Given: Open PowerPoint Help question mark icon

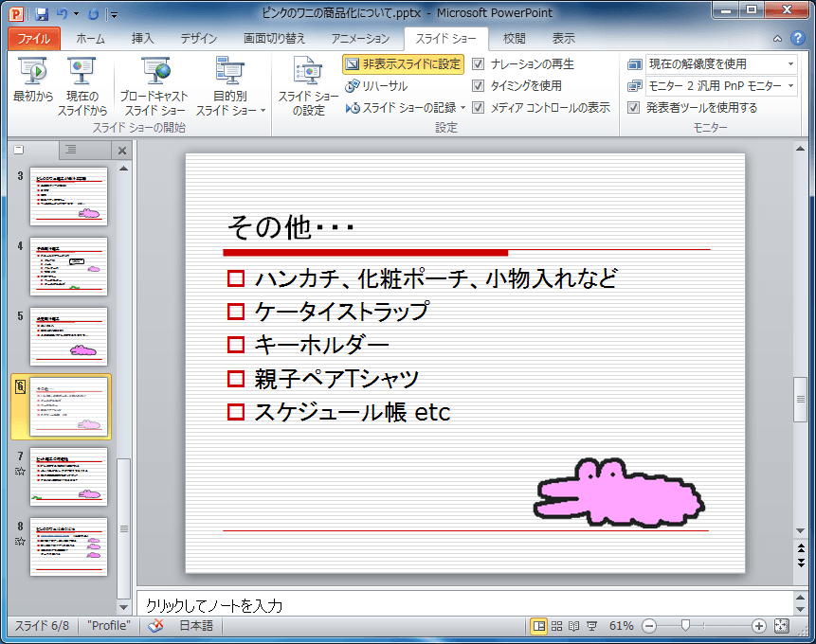Looking at the screenshot, I should pos(798,38).
